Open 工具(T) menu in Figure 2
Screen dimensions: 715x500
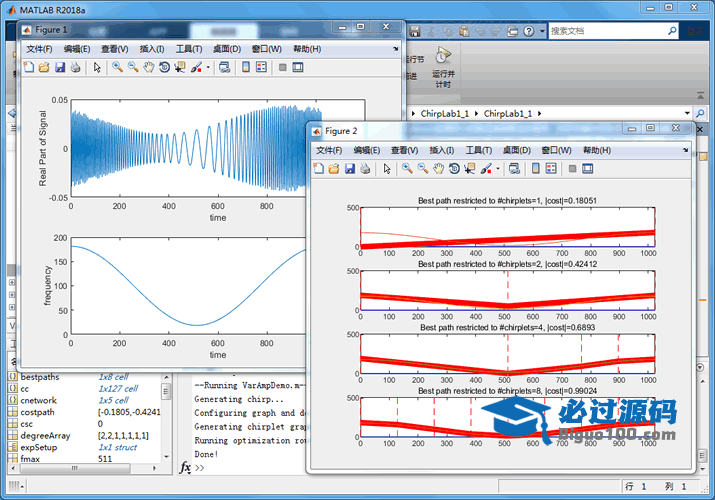478,150
